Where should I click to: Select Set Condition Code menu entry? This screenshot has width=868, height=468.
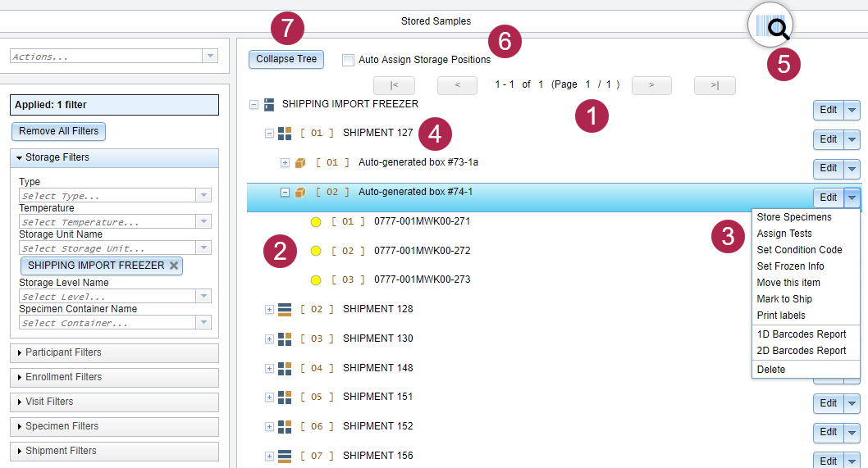pyautogui.click(x=806, y=250)
